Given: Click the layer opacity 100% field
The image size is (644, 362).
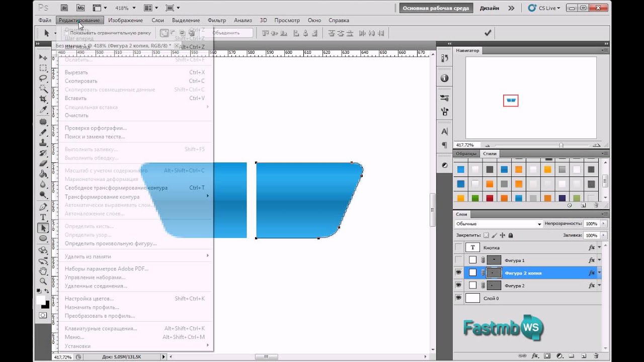Looking at the screenshot, I should point(592,224).
